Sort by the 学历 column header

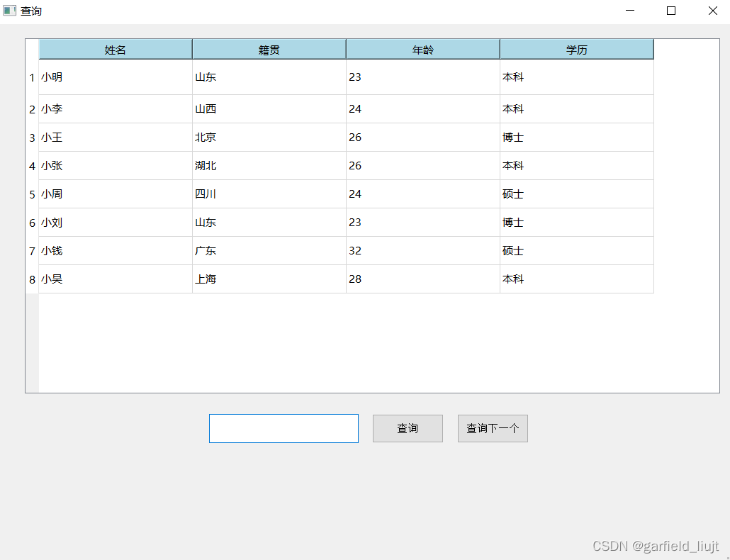(x=576, y=48)
